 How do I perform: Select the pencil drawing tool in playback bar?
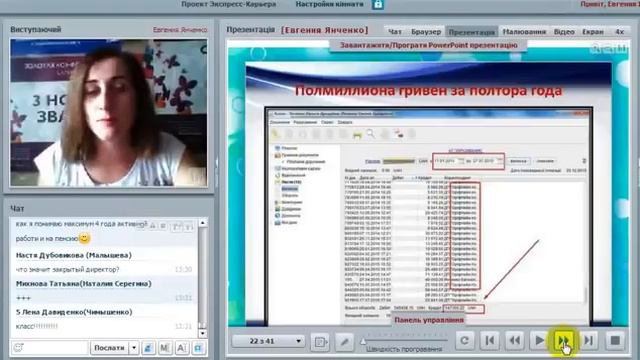click(x=344, y=341)
